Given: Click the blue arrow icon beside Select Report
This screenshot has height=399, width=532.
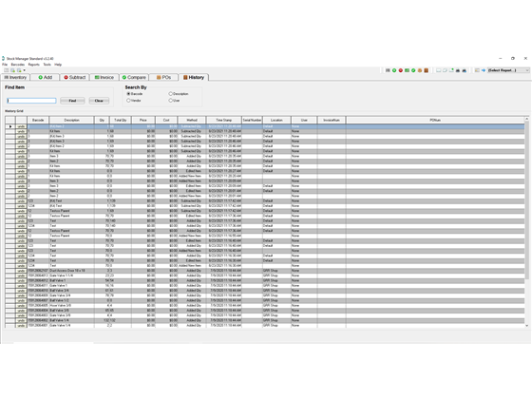Looking at the screenshot, I should [x=484, y=70].
